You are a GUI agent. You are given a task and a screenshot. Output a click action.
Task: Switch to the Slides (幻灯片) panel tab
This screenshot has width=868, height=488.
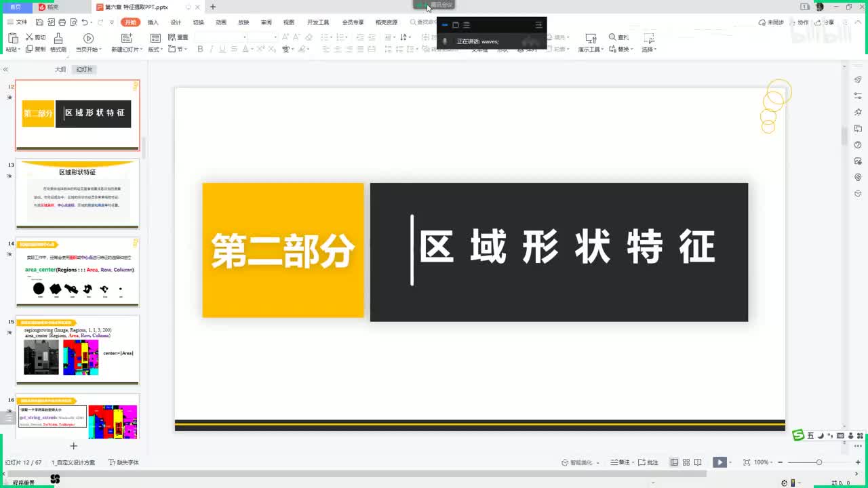pyautogui.click(x=84, y=69)
